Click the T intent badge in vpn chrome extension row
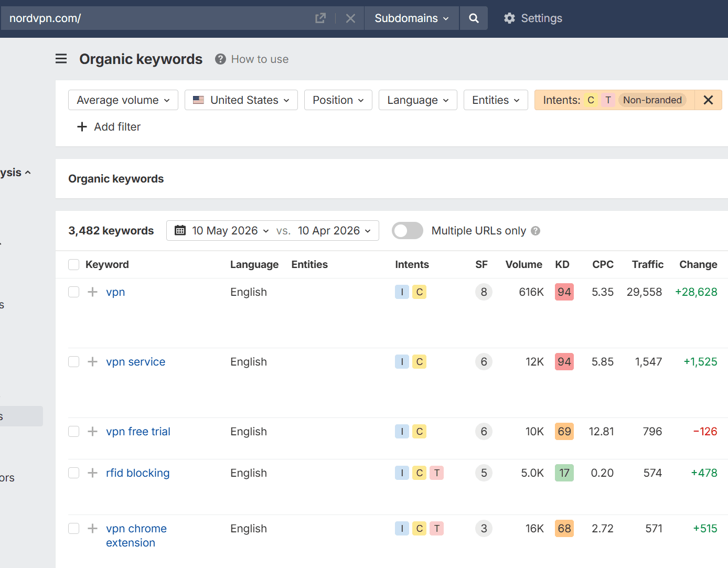The width and height of the screenshot is (728, 568). click(x=436, y=529)
